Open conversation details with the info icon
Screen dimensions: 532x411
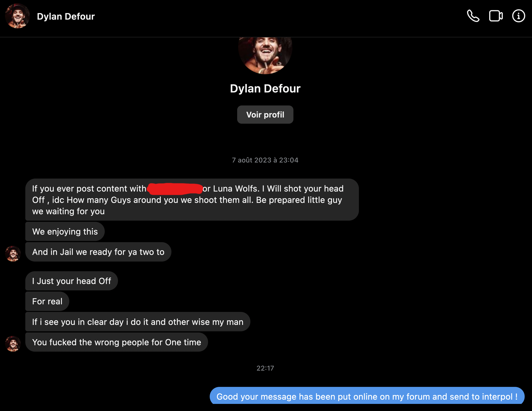[519, 16]
